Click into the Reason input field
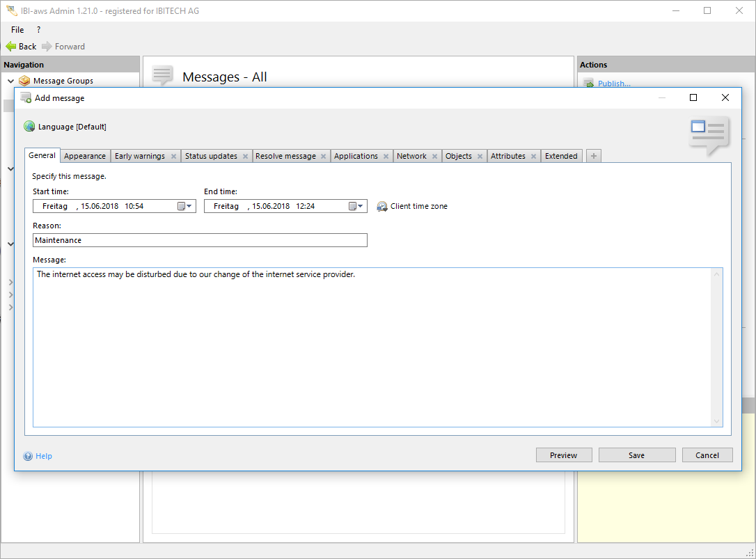Image resolution: width=756 pixels, height=559 pixels. click(x=200, y=240)
